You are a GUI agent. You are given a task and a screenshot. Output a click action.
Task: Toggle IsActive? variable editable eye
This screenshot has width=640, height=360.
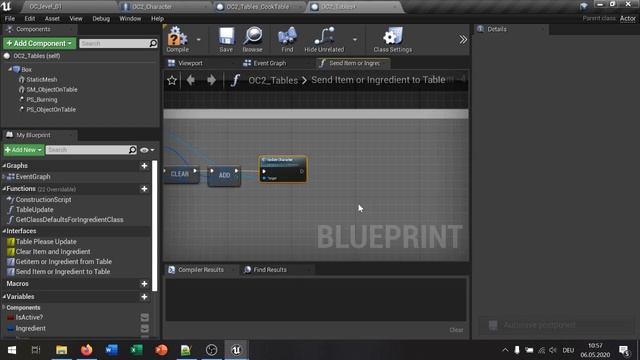(x=144, y=318)
